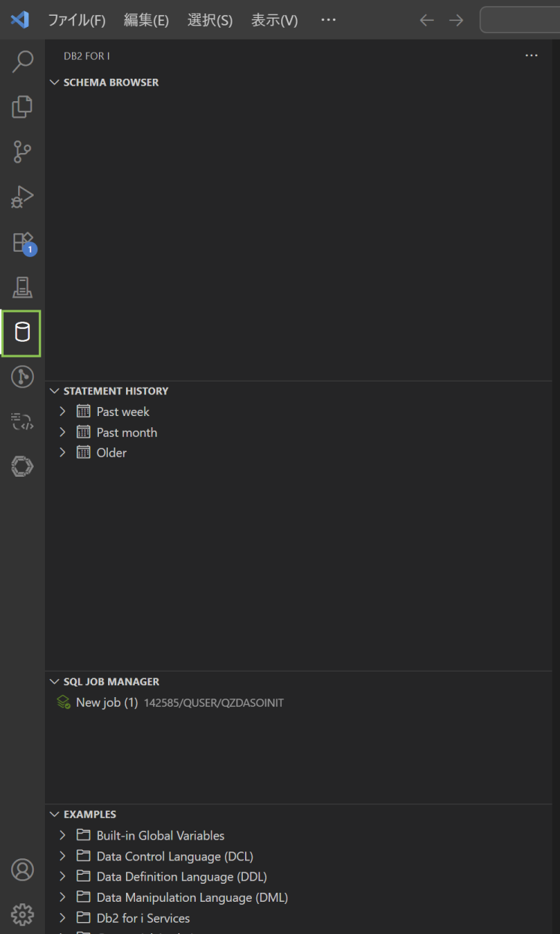The height and width of the screenshot is (934, 560).
Task: Expand the Older history chevron
Action: (63, 453)
